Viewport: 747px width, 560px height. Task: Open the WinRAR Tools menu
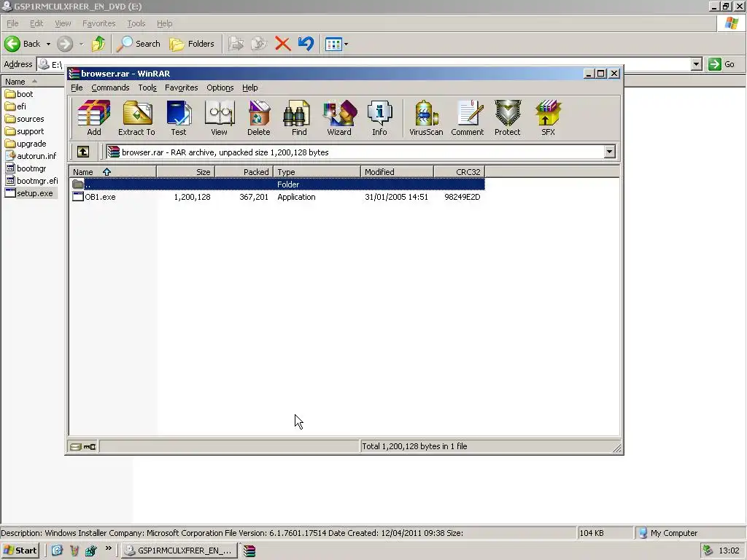coord(147,87)
